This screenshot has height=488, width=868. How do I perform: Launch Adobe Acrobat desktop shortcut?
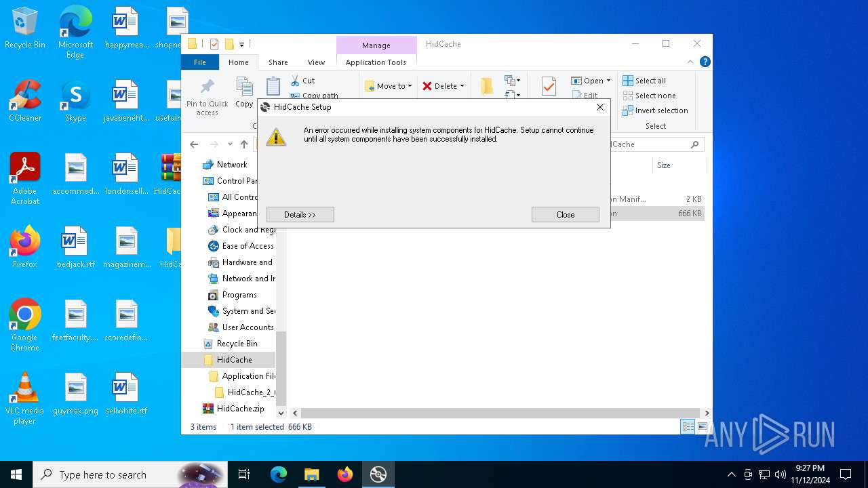tap(25, 179)
